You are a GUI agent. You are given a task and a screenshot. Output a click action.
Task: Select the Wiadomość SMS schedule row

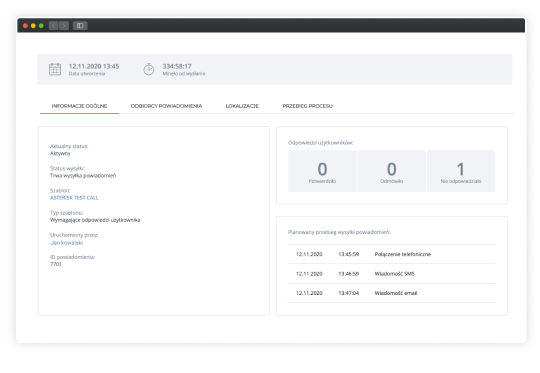click(x=392, y=274)
